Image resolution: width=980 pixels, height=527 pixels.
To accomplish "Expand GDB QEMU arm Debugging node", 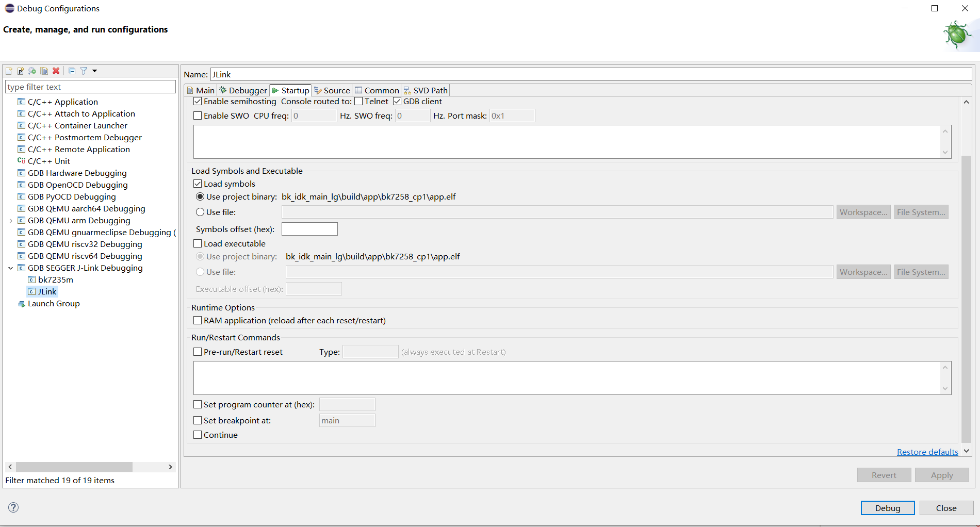I will (x=11, y=221).
